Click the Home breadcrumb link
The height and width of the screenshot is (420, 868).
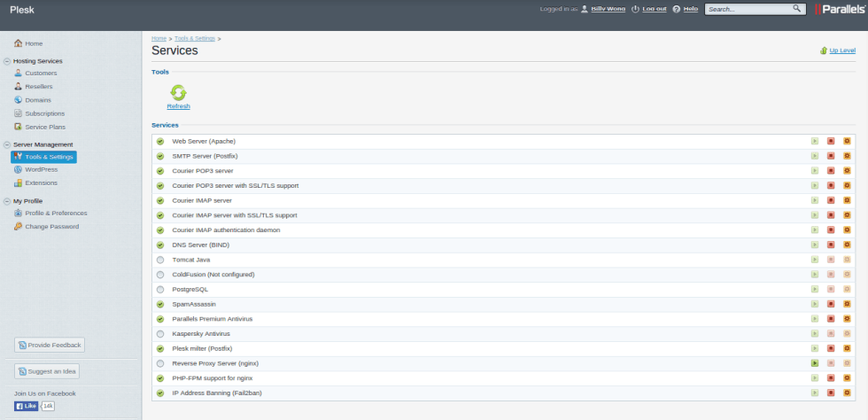(x=159, y=38)
